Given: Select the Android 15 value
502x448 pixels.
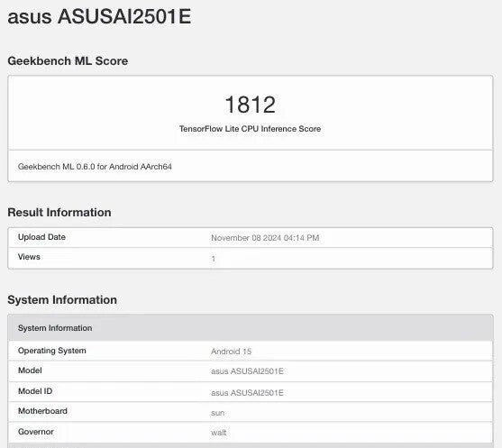Looking at the screenshot, I should click(x=231, y=352).
